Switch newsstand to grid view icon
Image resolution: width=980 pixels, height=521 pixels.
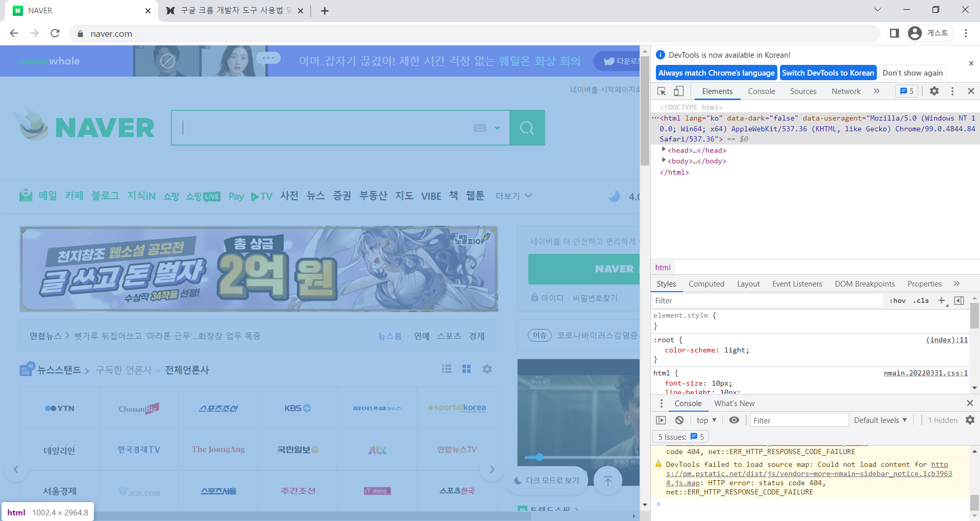pyautogui.click(x=467, y=369)
